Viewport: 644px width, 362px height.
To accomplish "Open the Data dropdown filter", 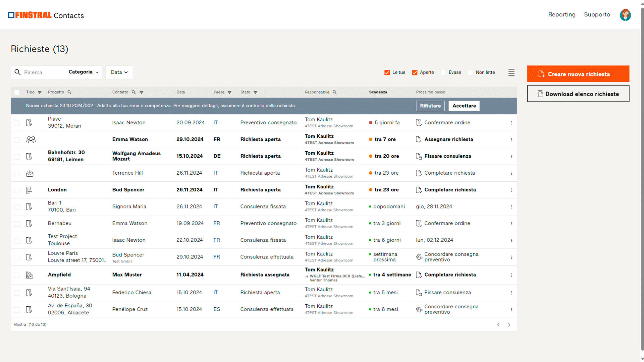I will click(x=119, y=72).
